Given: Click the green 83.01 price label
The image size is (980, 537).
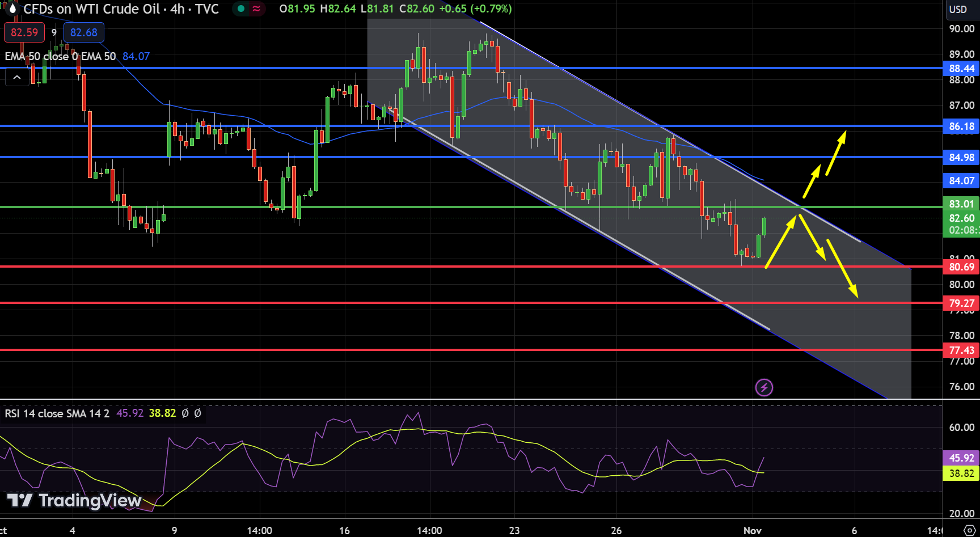Looking at the screenshot, I should coord(961,204).
